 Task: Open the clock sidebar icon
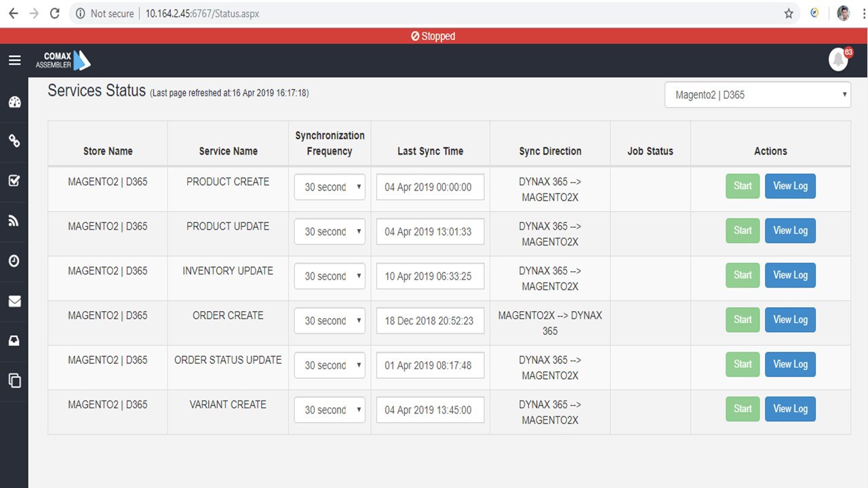(14, 261)
